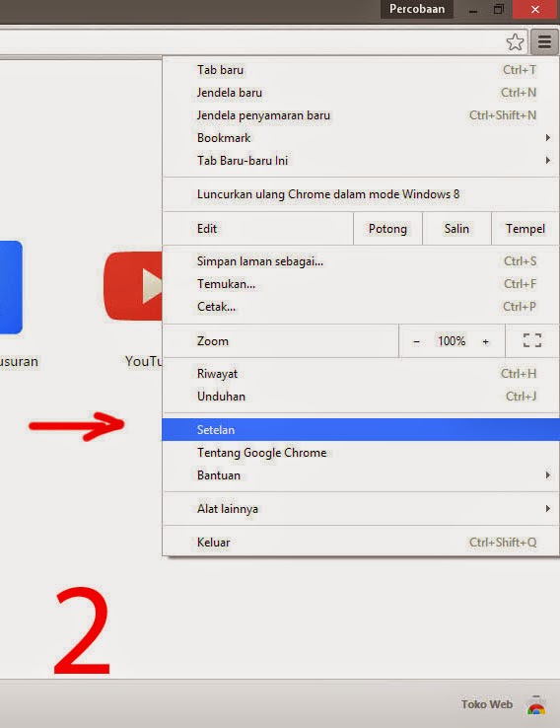Expand the Bantuan submenu arrow
This screenshot has width=560, height=728.
pyautogui.click(x=548, y=475)
